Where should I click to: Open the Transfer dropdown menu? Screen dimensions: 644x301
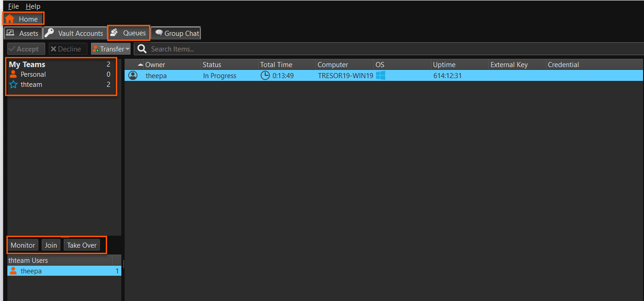pyautogui.click(x=127, y=49)
